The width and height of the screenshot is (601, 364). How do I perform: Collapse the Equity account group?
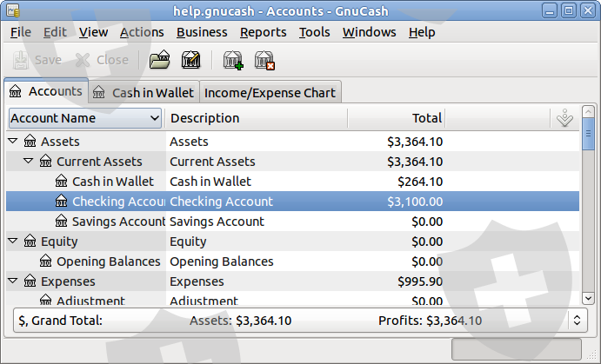(x=13, y=242)
